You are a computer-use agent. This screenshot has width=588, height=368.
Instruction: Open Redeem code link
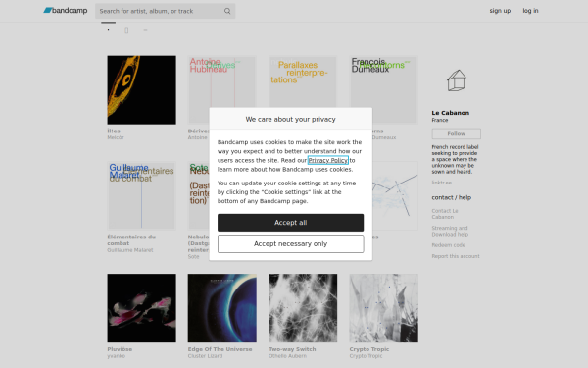449,244
